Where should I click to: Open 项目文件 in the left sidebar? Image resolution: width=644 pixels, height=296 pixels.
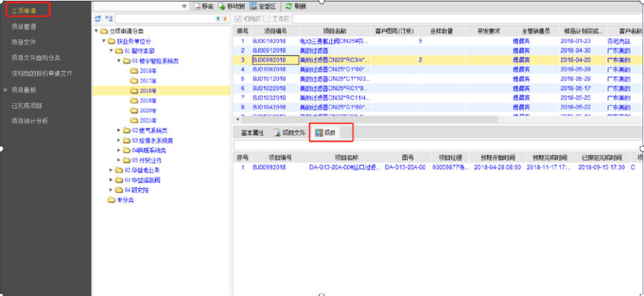coord(24,42)
